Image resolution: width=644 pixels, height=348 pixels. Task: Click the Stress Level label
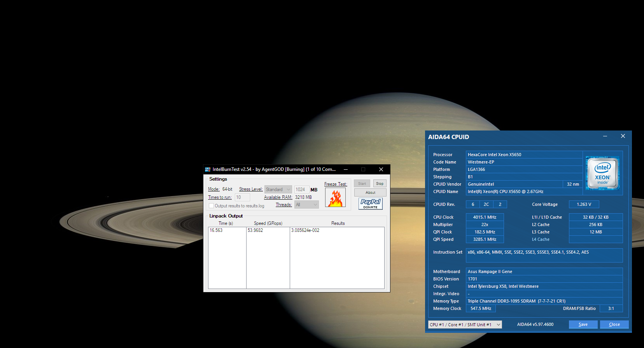[251, 189]
